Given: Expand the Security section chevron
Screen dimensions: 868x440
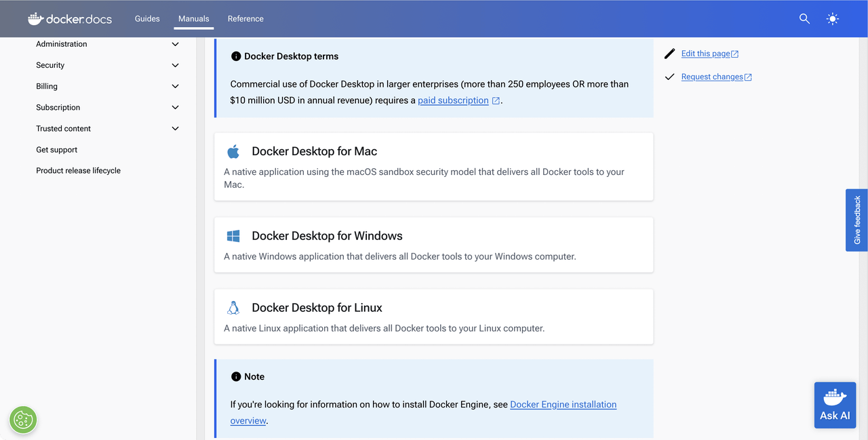Looking at the screenshot, I should (175, 65).
